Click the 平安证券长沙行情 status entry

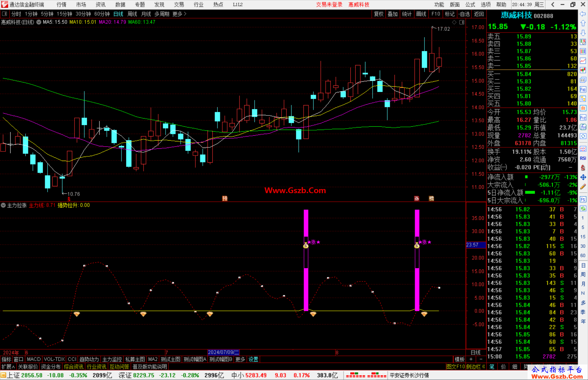pos(409,375)
